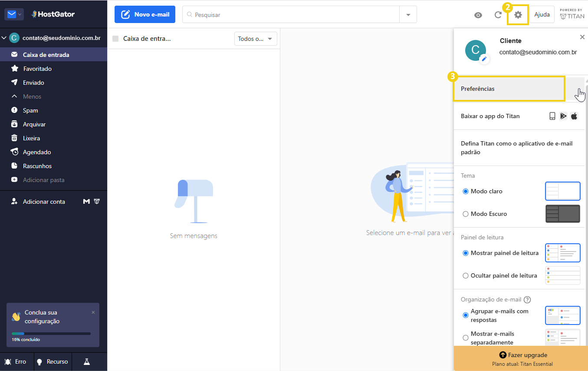Click the Novo e-mail button

tap(145, 14)
